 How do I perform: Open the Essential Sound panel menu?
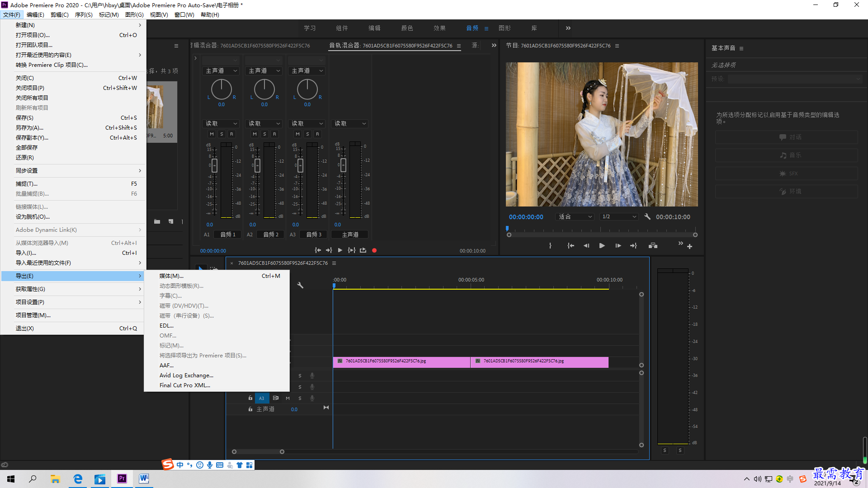741,48
